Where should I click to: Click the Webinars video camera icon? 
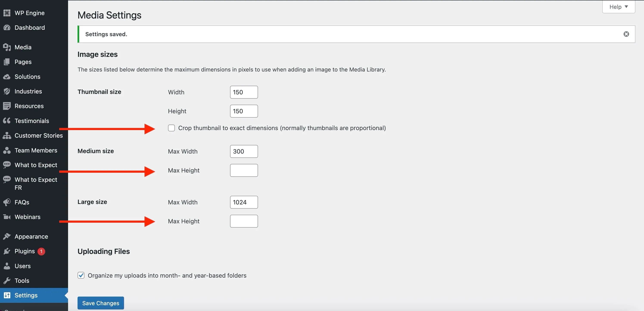7,217
